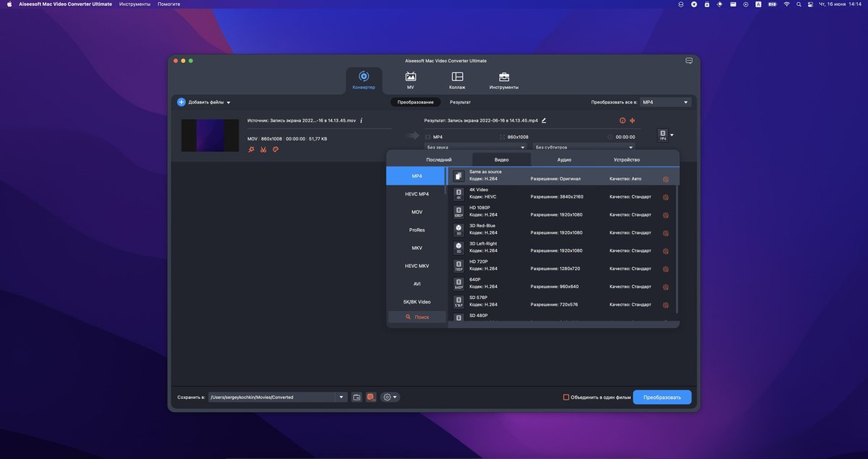The width and height of the screenshot is (868, 459).
Task: Click the rename pencil next to result filename
Action: (545, 120)
